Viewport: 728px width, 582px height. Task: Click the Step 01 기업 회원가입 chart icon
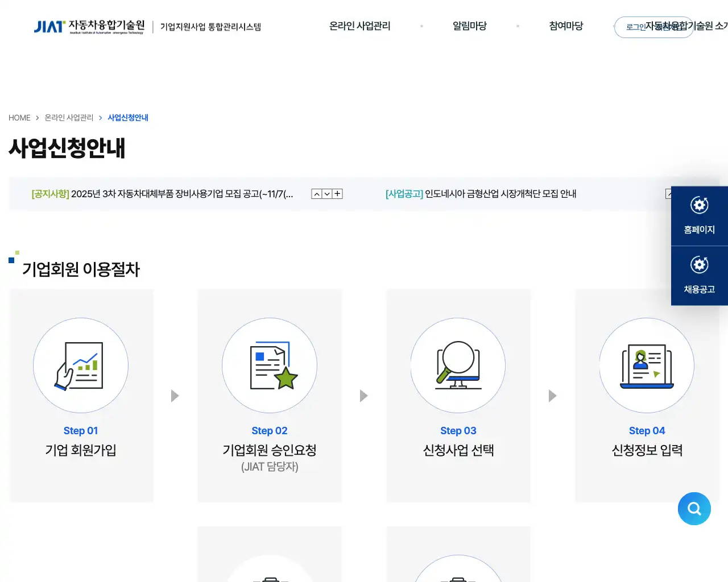[x=81, y=365]
